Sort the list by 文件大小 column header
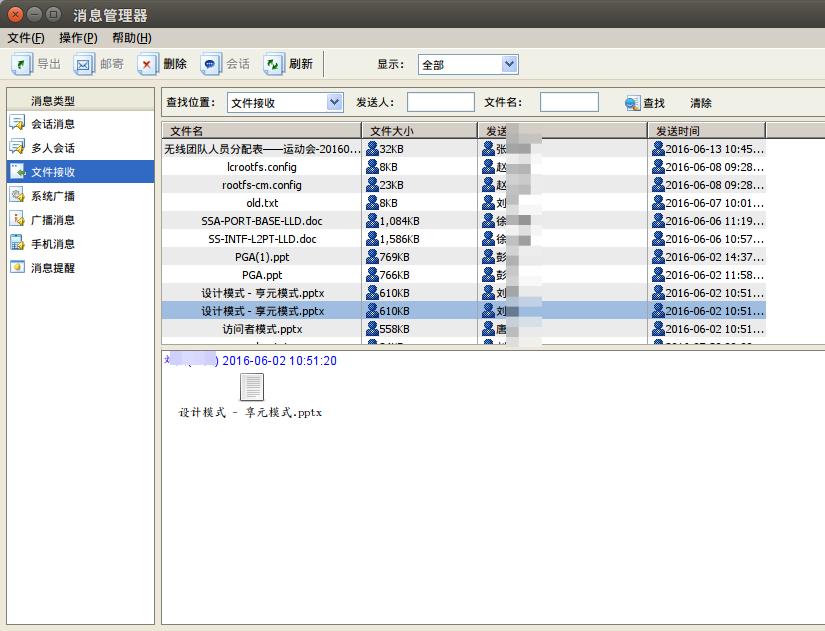The width and height of the screenshot is (825, 631). click(419, 131)
